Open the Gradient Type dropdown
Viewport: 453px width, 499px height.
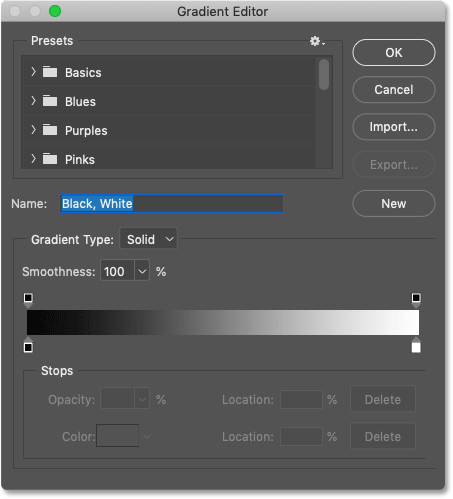click(x=148, y=239)
